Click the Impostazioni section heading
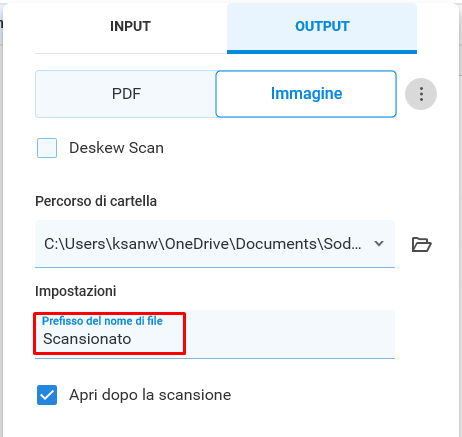Screen dimensions: 462x437 tap(76, 291)
